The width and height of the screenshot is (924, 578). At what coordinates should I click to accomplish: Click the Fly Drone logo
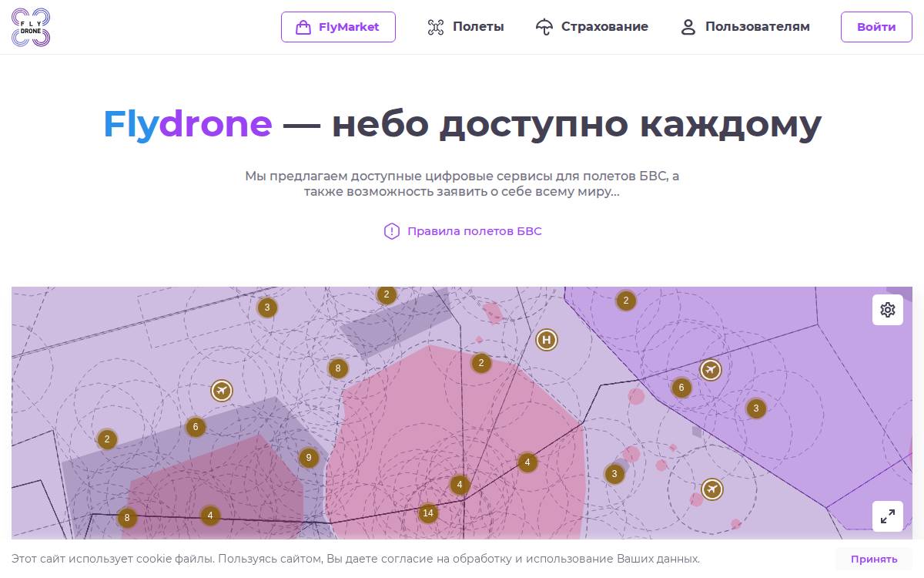click(x=31, y=27)
